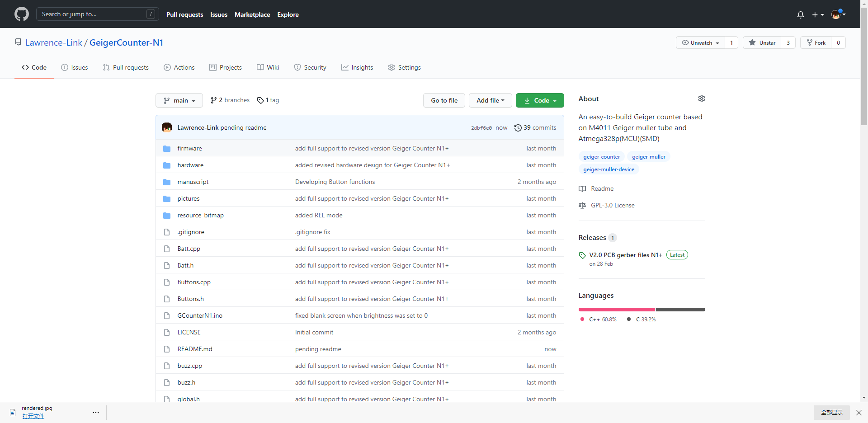Click the search or jump to field

point(97,14)
